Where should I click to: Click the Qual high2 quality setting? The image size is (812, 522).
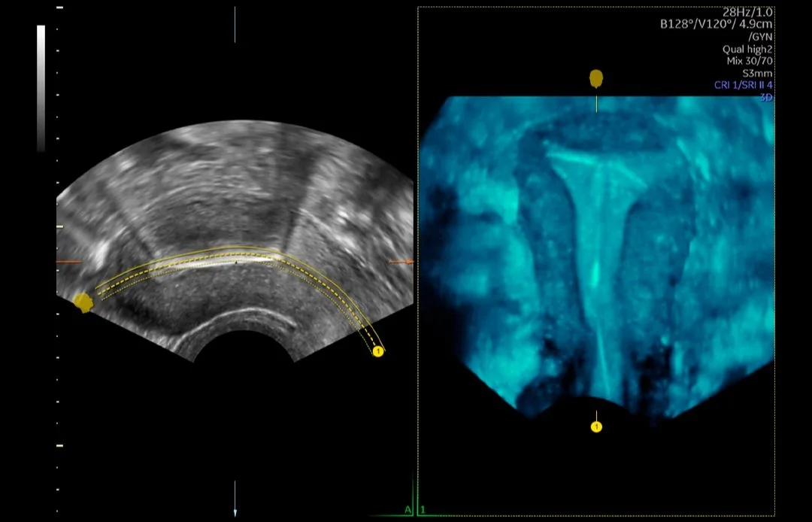[x=747, y=50]
